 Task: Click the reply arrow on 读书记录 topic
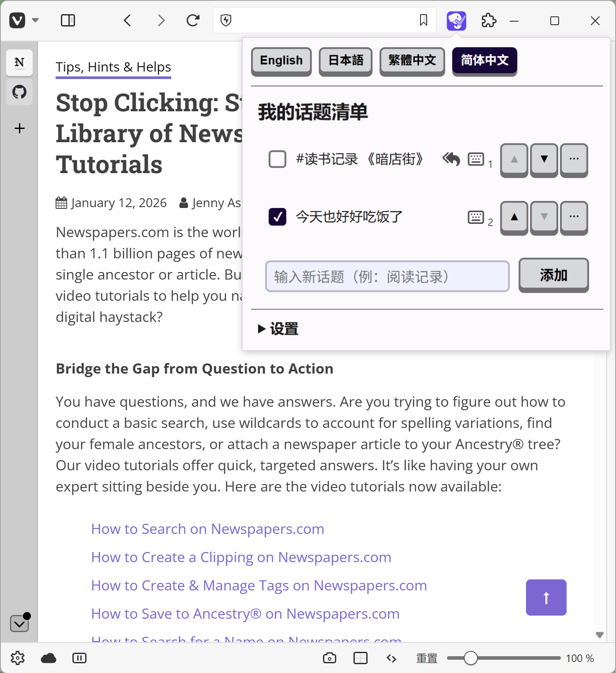click(451, 159)
